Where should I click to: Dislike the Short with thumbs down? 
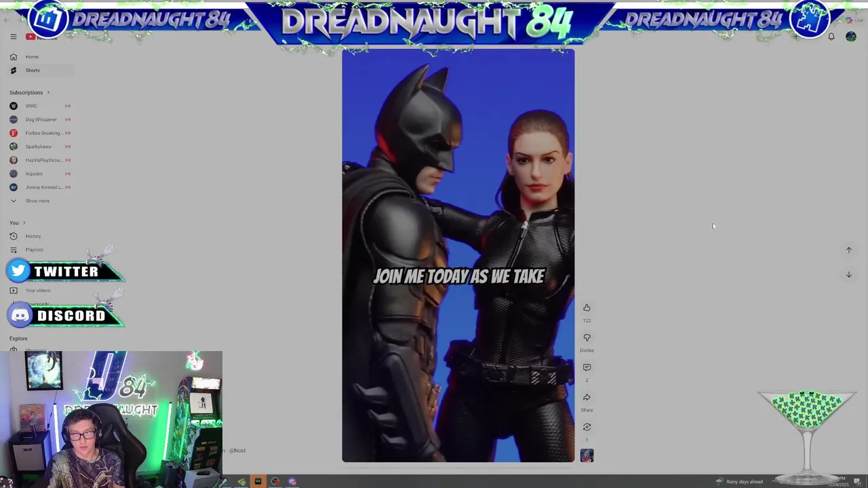[587, 338]
